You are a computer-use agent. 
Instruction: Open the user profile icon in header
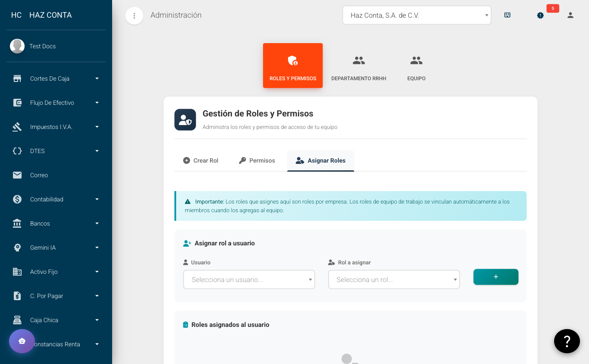[570, 15]
